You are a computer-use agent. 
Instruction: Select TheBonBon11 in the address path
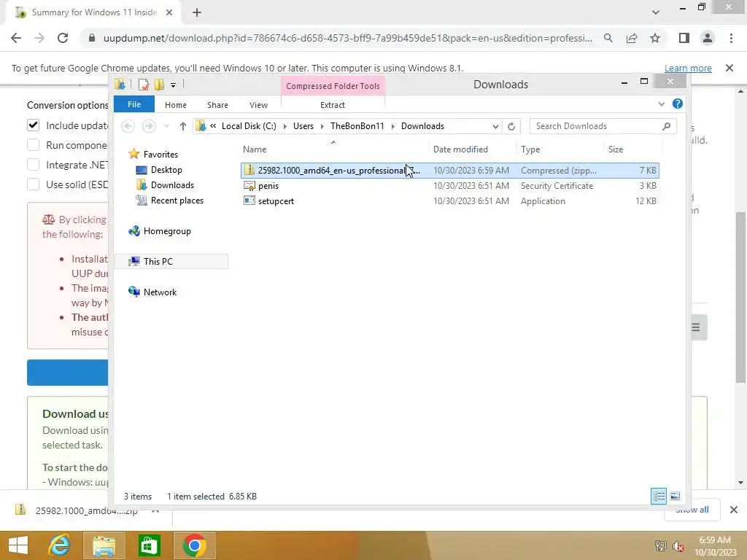[357, 126]
